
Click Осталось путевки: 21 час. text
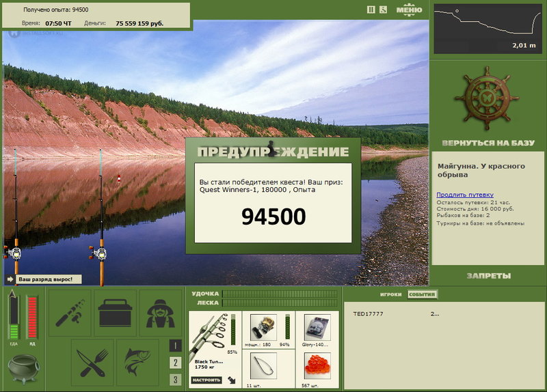(473, 202)
